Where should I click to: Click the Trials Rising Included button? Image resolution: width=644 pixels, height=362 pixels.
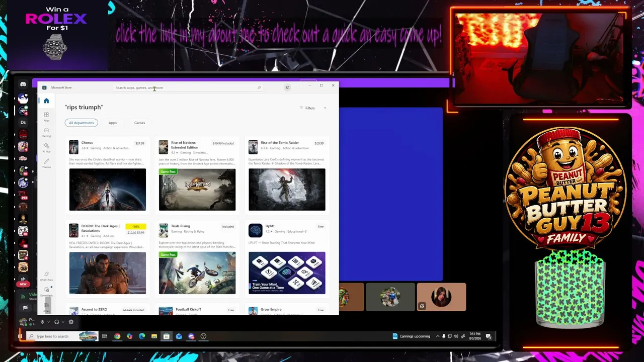(228, 227)
